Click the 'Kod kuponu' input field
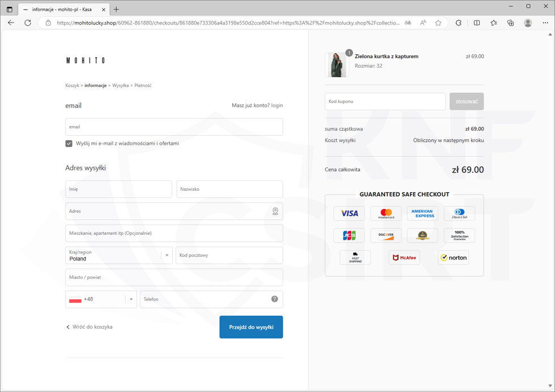 385,101
